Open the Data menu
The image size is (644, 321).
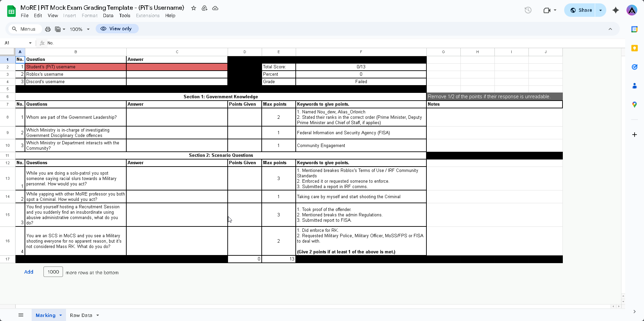pyautogui.click(x=108, y=15)
